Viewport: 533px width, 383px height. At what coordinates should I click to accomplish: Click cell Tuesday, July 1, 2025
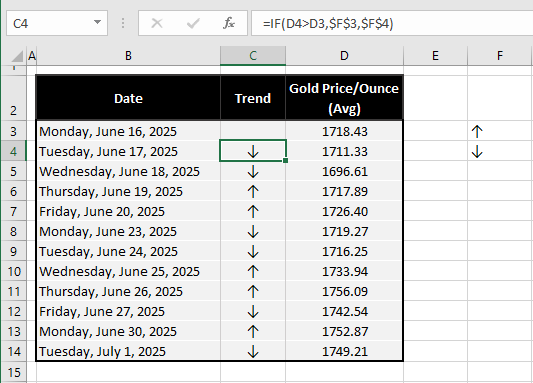tap(128, 351)
